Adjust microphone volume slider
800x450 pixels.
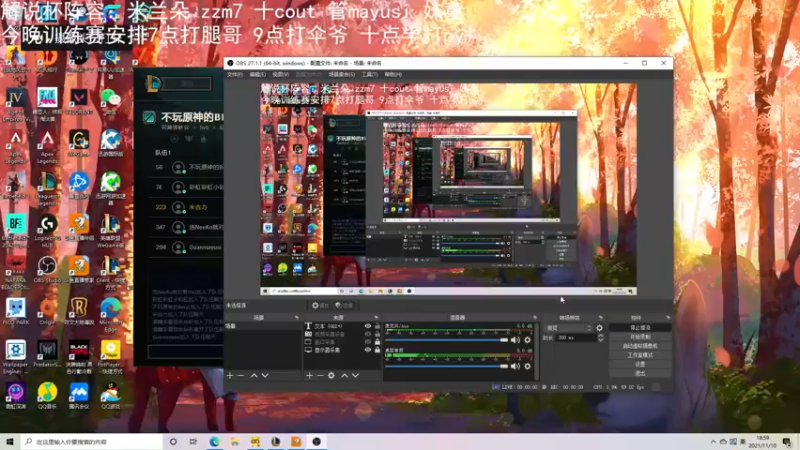[446, 340]
